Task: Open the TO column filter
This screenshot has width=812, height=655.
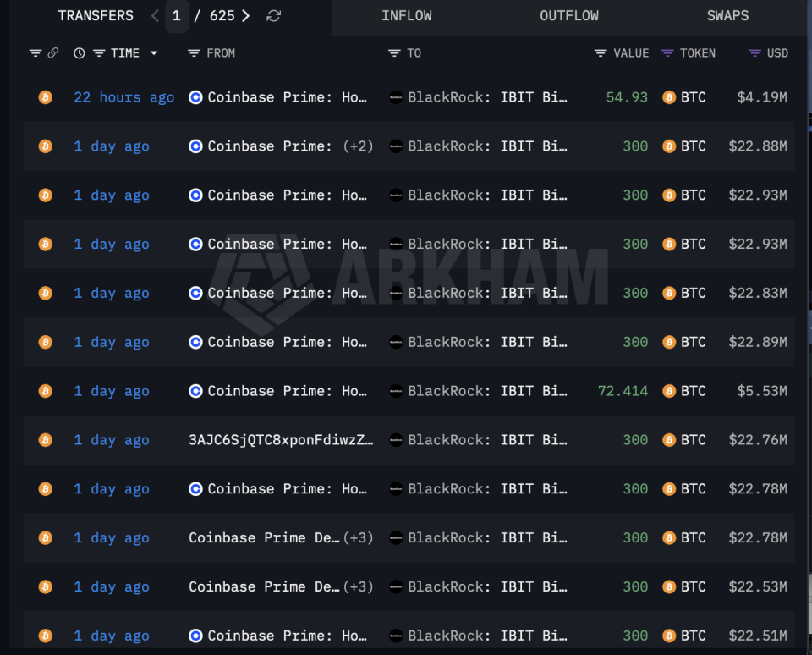Action: coord(394,53)
